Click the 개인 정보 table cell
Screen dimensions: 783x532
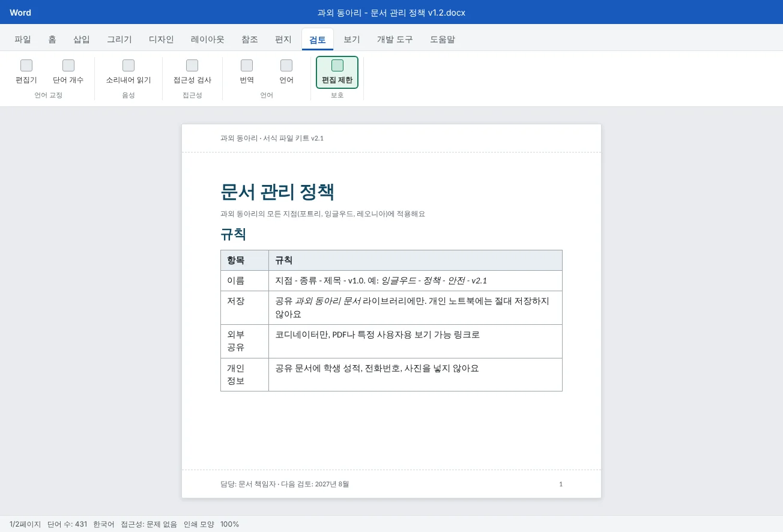[x=244, y=375]
